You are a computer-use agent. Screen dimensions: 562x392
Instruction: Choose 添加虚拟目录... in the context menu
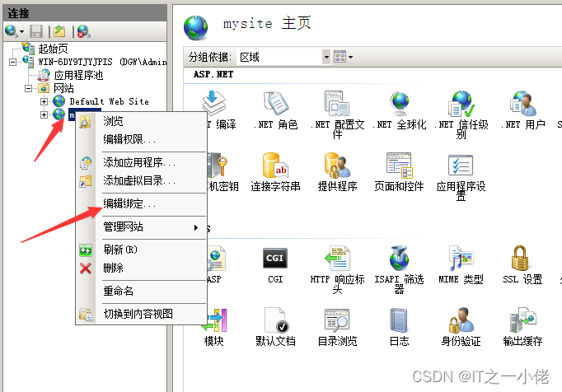pyautogui.click(x=141, y=180)
